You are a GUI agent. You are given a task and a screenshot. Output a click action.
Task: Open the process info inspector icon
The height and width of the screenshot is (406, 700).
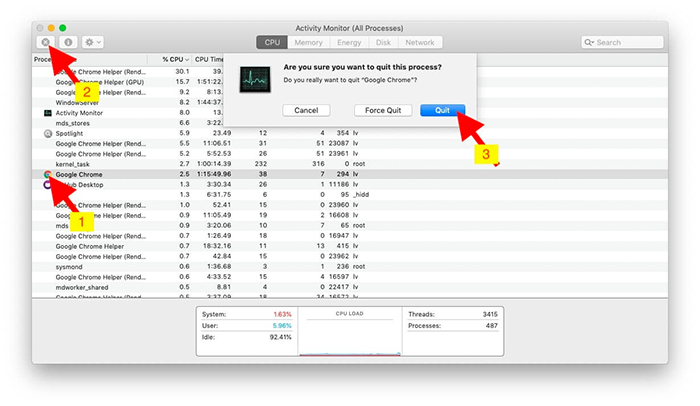[x=68, y=42]
